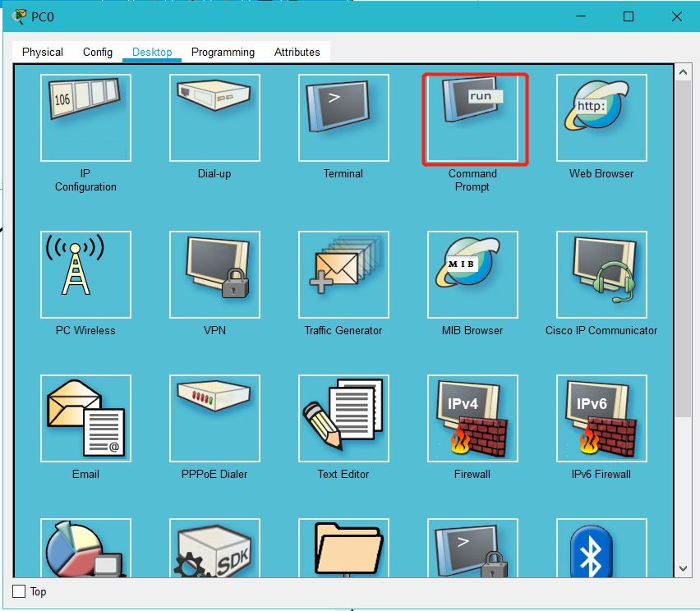Click the Web Browser label
The height and width of the screenshot is (611, 700).
point(601,173)
